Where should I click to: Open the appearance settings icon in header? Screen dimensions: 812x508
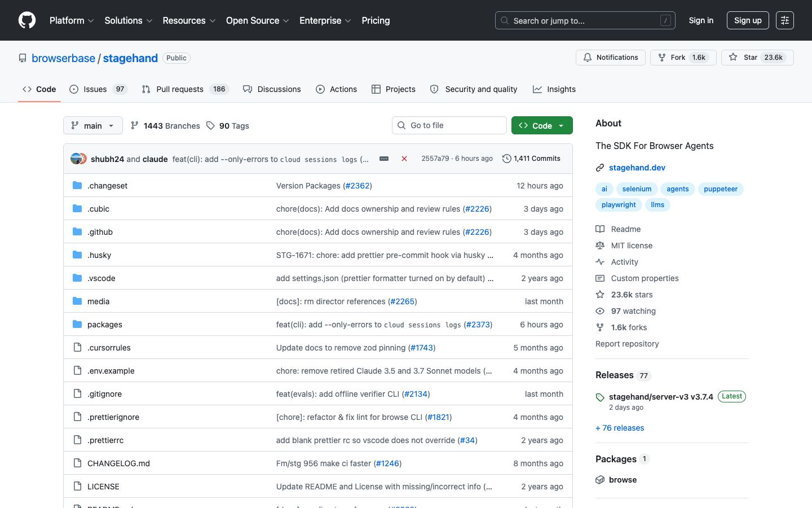[x=785, y=20]
